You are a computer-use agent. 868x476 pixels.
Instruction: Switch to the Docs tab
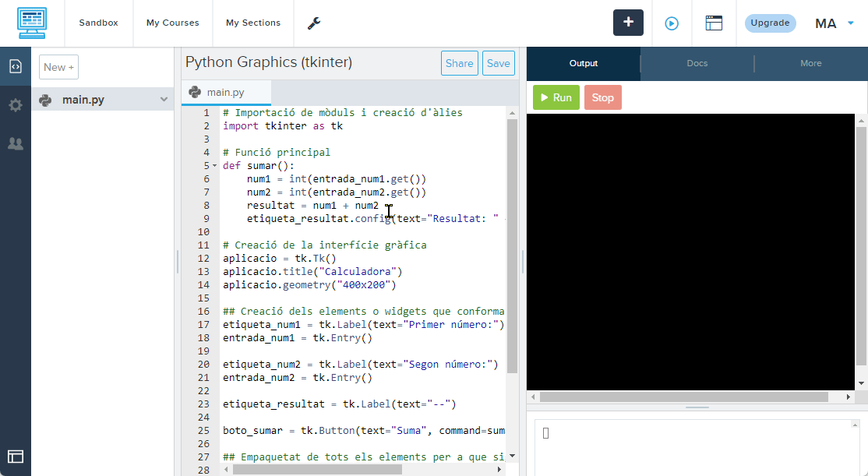697,63
